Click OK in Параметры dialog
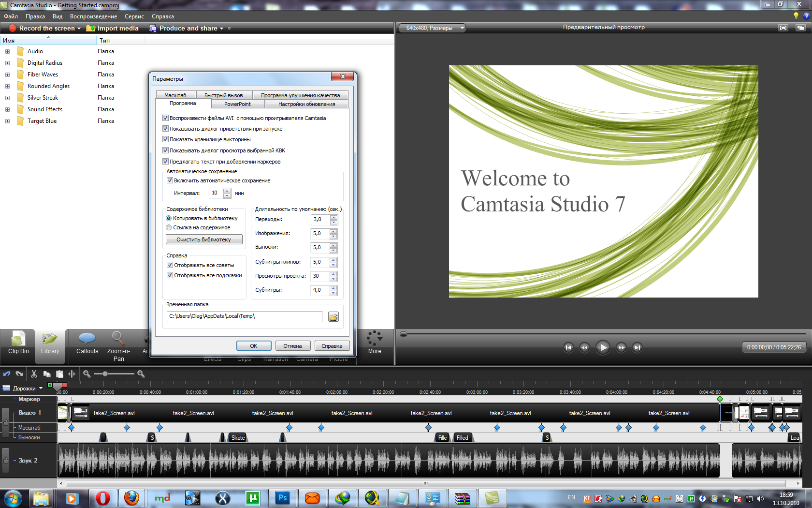 pos(253,346)
